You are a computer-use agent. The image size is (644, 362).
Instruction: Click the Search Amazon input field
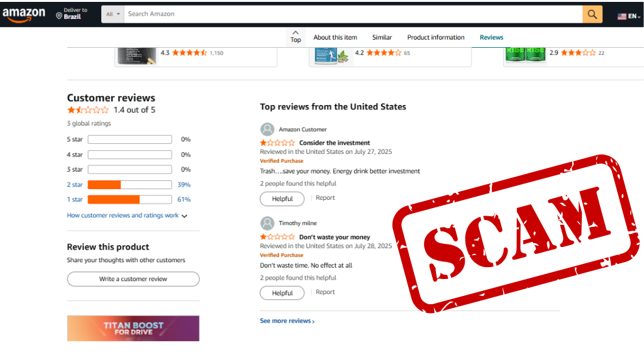pos(352,14)
